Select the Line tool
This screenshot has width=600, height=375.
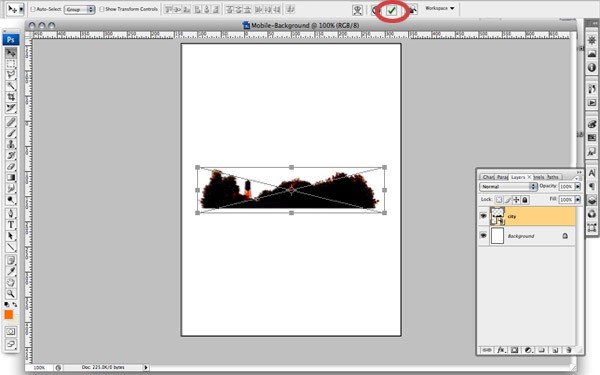coord(11,247)
